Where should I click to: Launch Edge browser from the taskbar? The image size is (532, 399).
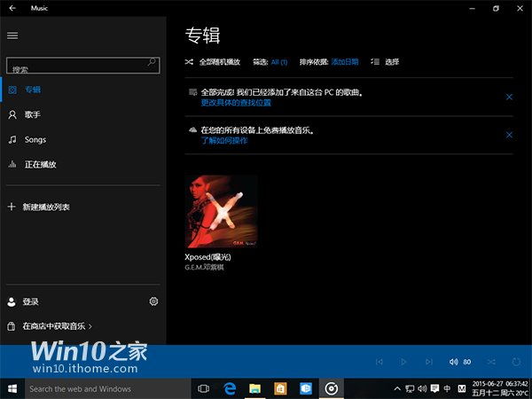click(x=230, y=388)
